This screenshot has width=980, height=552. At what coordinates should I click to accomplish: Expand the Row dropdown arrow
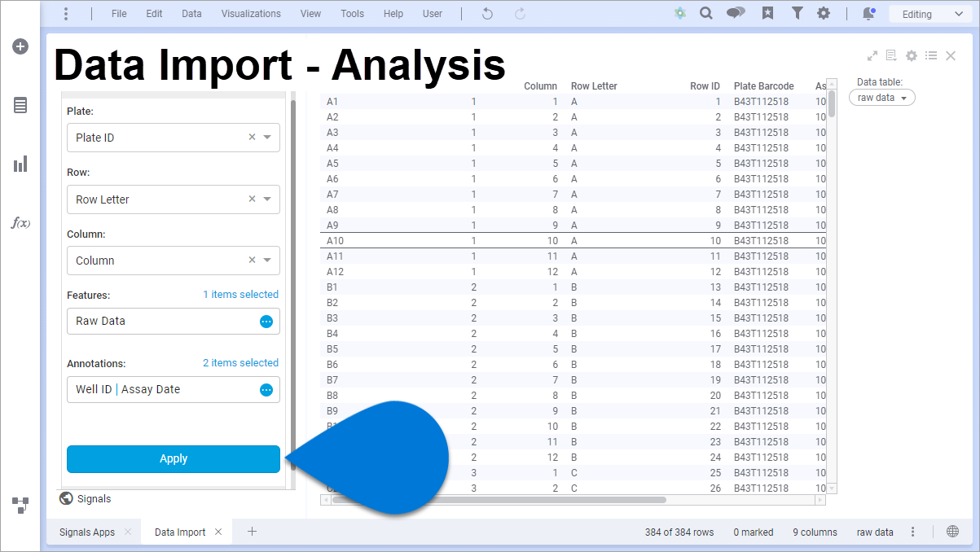point(267,199)
